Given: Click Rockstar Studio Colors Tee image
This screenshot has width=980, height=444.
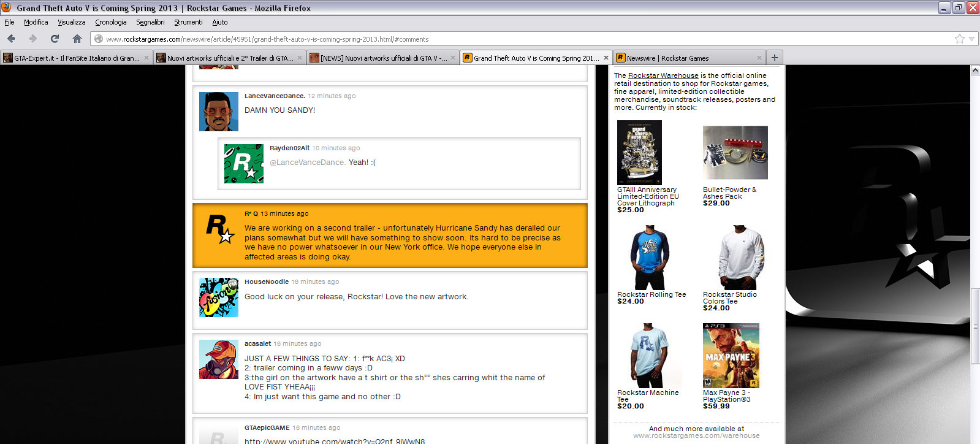Looking at the screenshot, I should pos(741,258).
